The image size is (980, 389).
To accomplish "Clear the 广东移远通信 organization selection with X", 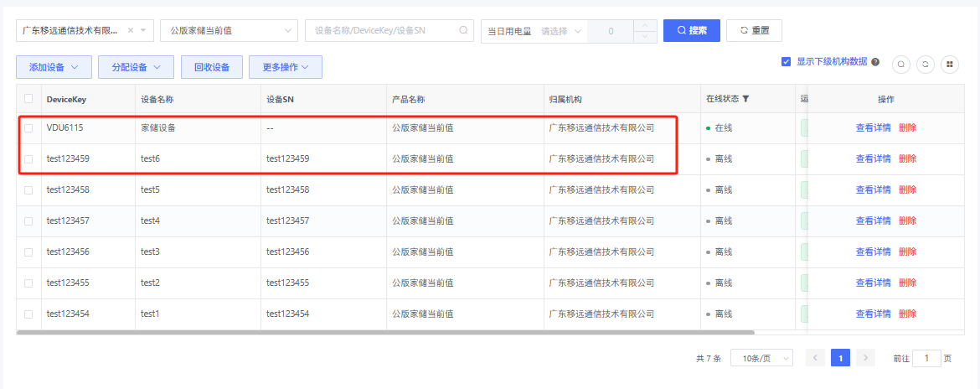I will click(132, 30).
